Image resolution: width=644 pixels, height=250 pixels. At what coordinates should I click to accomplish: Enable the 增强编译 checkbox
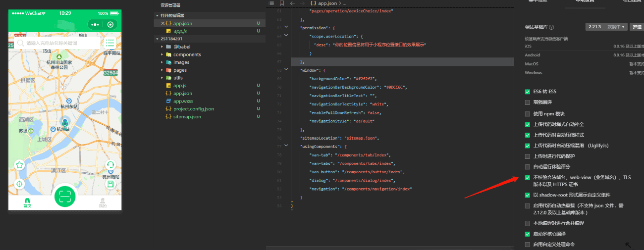coord(528,102)
